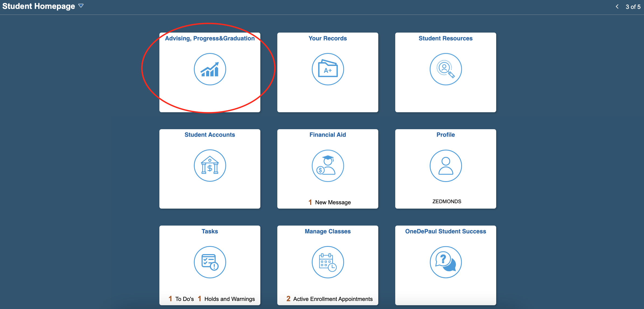View 2 Active Enrollment Appointments

[x=330, y=299]
